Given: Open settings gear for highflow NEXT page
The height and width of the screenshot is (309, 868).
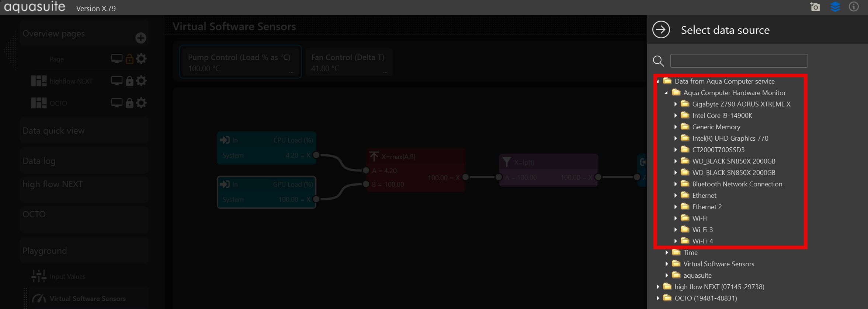Looking at the screenshot, I should [141, 81].
